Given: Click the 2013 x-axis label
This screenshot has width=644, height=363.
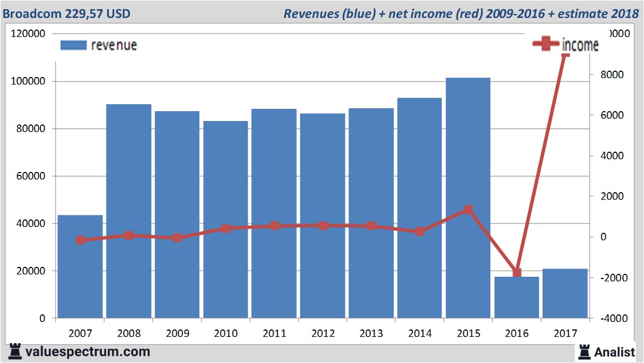Looking at the screenshot, I should coord(372,333).
